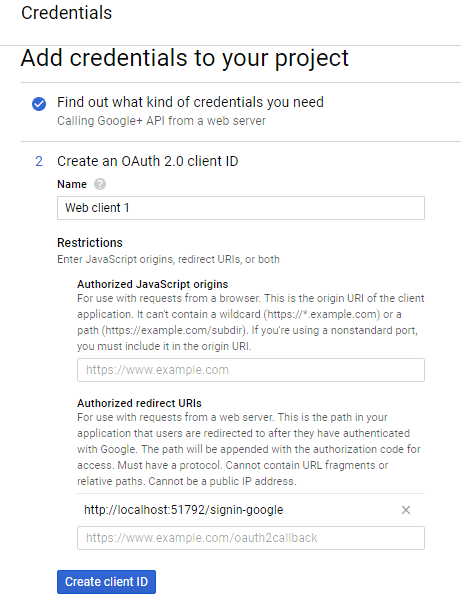Click the Name field label
This screenshot has width=461, height=595.
coord(72,184)
